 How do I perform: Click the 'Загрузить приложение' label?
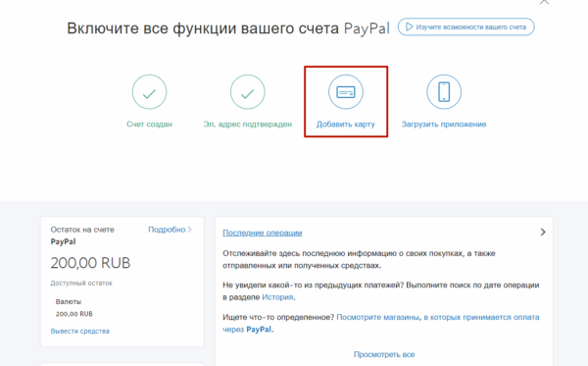click(444, 125)
